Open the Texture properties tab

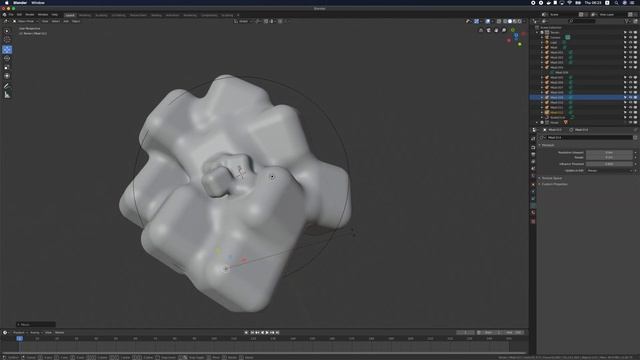tap(533, 221)
